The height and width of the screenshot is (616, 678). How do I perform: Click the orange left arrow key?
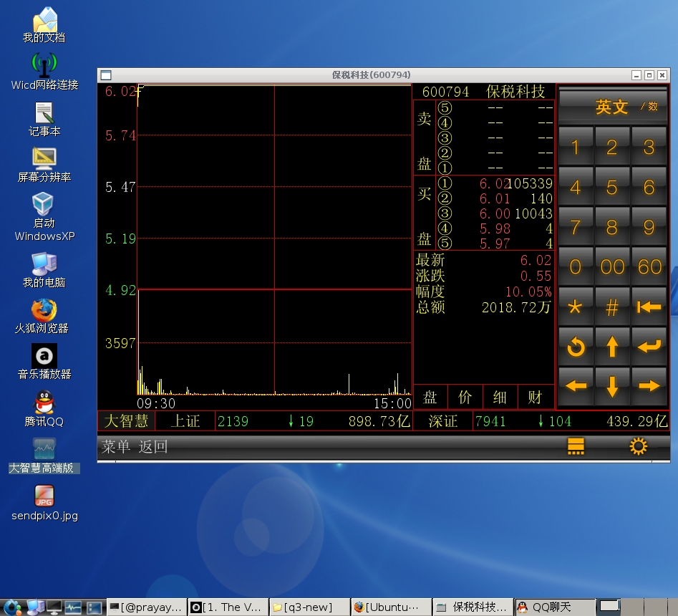pyautogui.click(x=576, y=386)
